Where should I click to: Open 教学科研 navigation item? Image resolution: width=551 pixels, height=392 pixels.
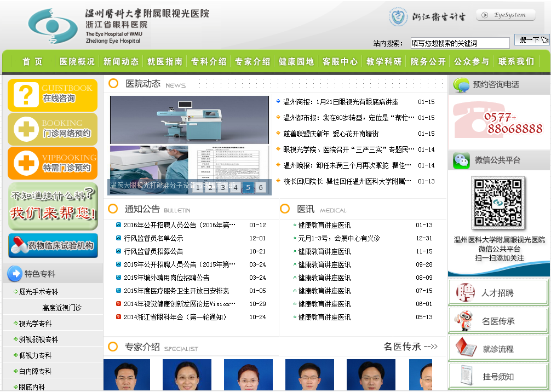pyautogui.click(x=384, y=62)
